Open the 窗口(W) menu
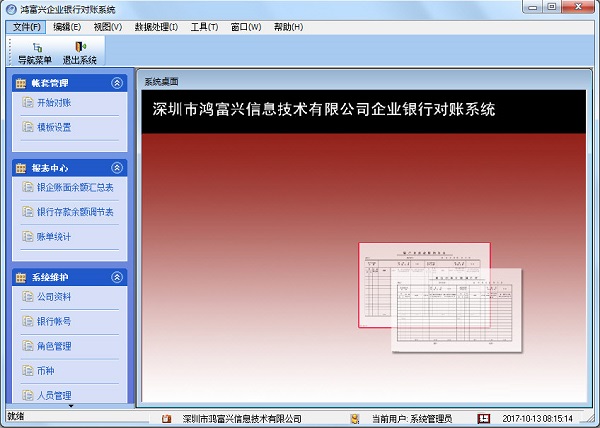This screenshot has height=428, width=600. pos(246,27)
